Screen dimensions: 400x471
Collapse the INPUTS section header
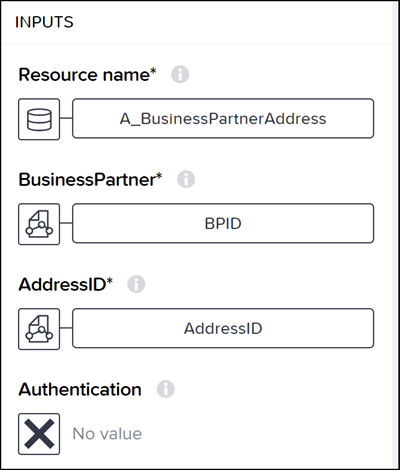[44, 22]
